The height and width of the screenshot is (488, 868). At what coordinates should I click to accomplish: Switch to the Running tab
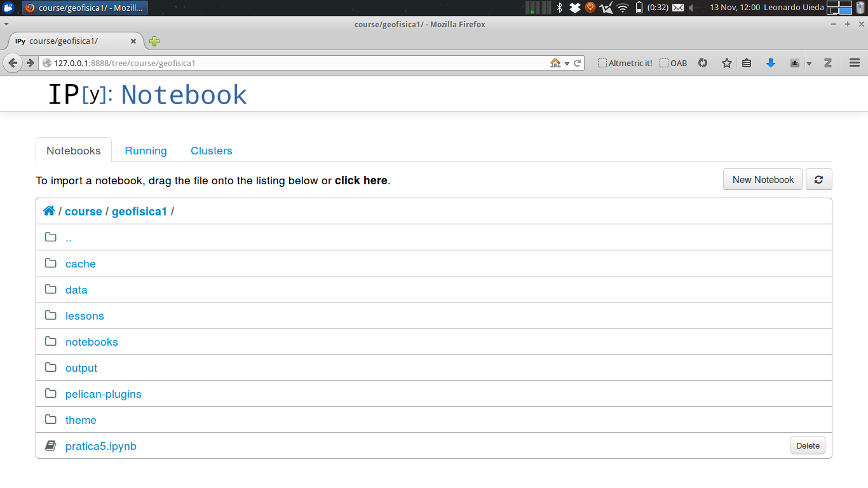(146, 151)
